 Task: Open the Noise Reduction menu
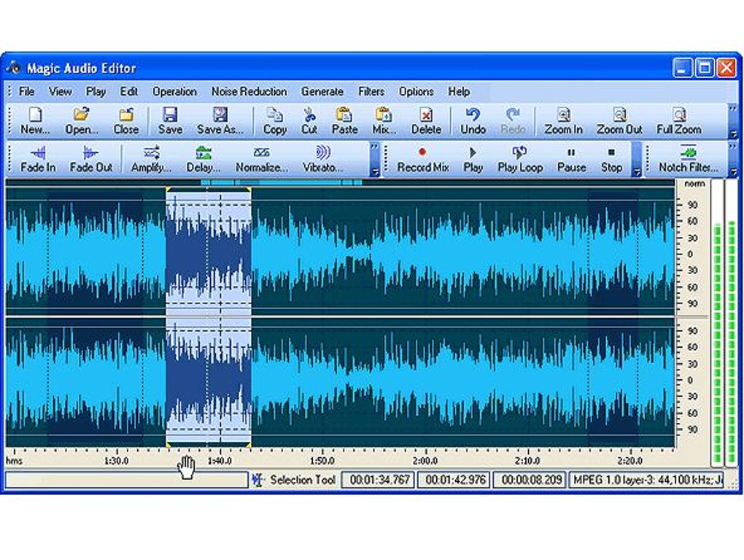249,92
